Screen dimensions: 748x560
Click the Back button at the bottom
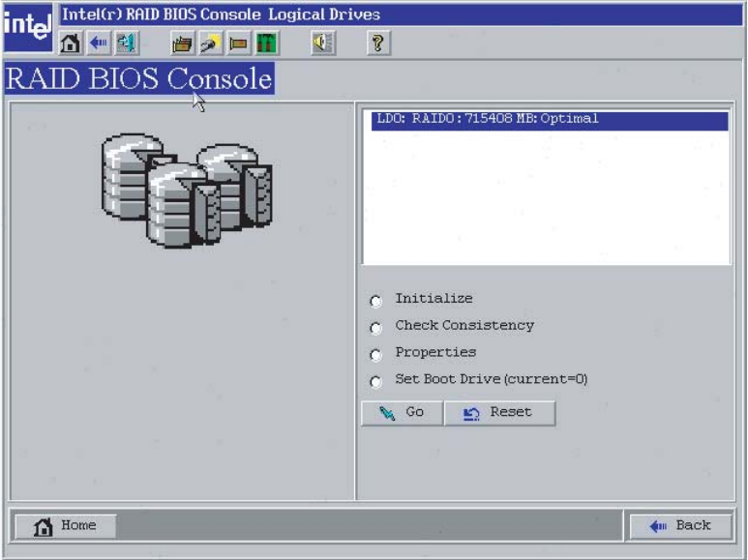tap(680, 526)
